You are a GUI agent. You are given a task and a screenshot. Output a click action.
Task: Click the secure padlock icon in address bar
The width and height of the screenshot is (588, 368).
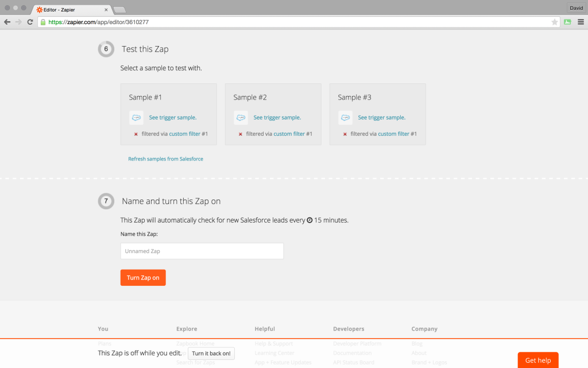pyautogui.click(x=43, y=22)
